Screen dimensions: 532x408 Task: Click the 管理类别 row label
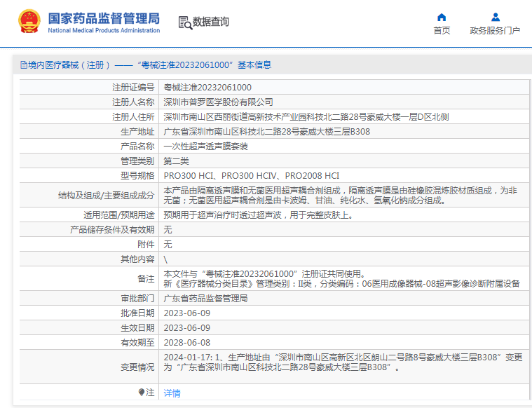(137, 161)
